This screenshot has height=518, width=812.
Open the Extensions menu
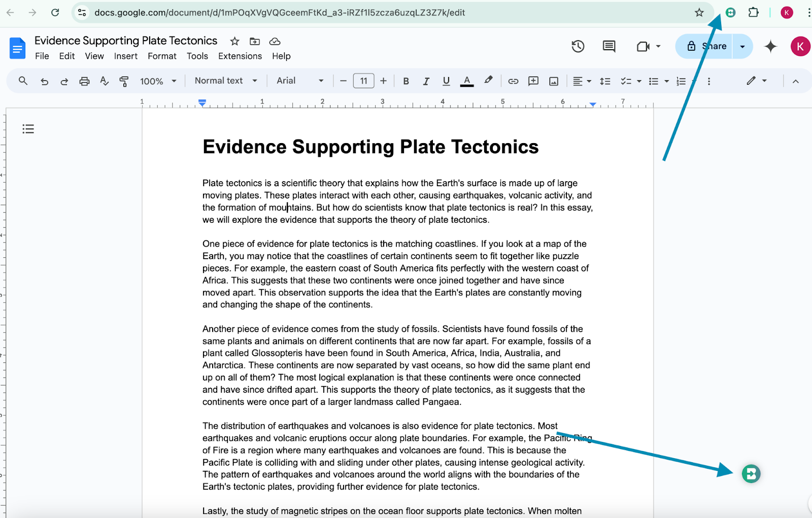pos(240,56)
